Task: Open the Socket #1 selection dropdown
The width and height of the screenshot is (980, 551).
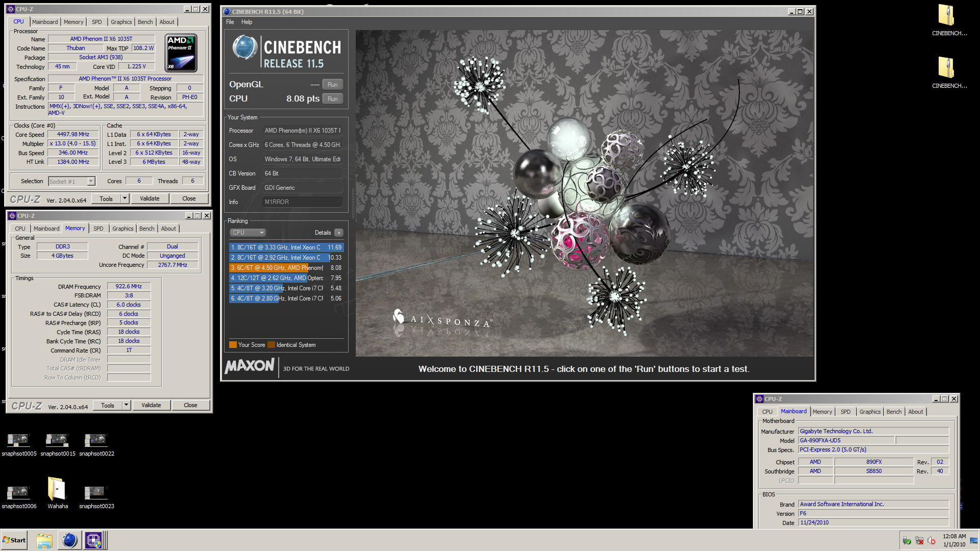Action: (91, 182)
